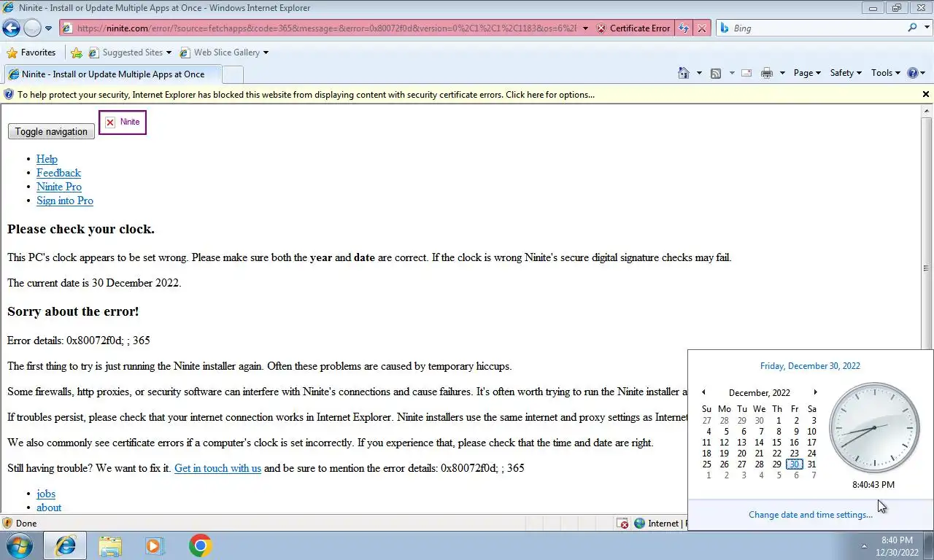This screenshot has width=934, height=560.
Task: Click the analog clock face
Action: 874,428
